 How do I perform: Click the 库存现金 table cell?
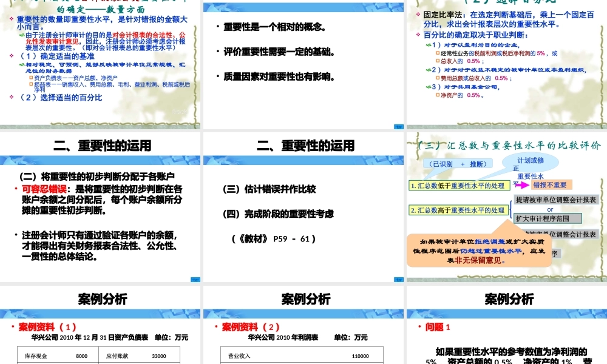point(36,356)
